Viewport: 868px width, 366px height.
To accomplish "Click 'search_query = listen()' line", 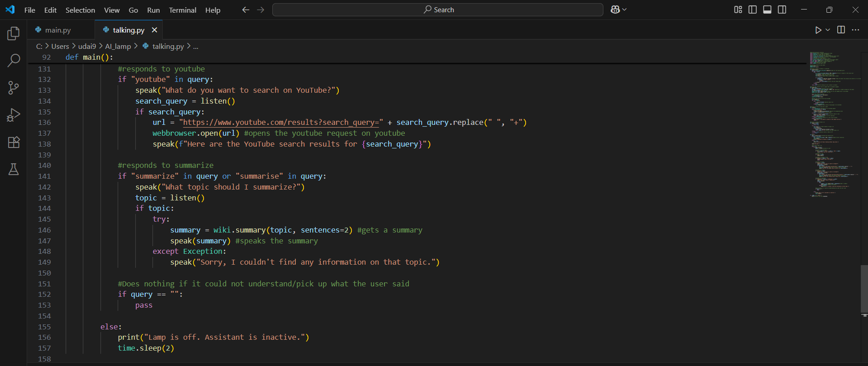I will click(185, 101).
